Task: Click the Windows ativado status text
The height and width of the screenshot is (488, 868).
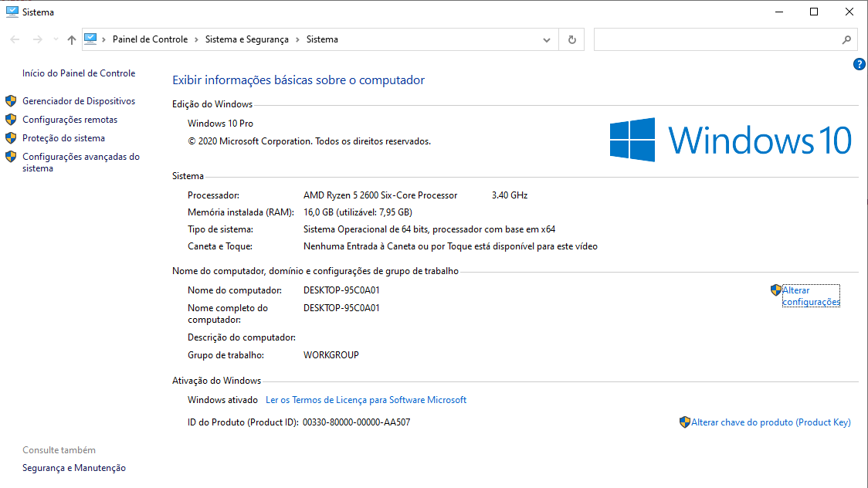Action: click(x=222, y=399)
